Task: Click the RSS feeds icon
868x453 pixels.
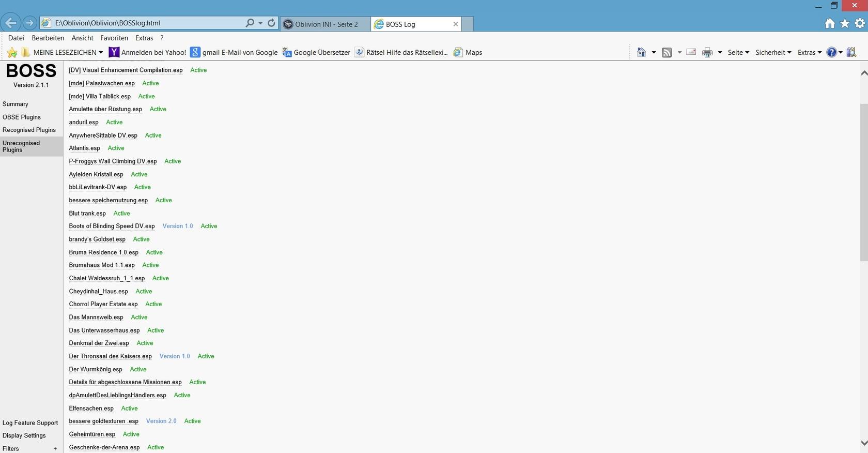Action: [667, 52]
